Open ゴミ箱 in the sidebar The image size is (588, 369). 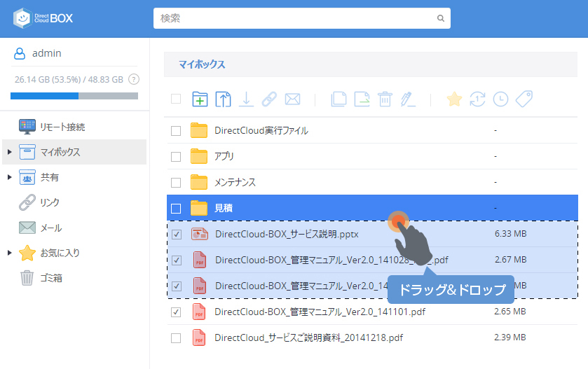[x=50, y=278]
